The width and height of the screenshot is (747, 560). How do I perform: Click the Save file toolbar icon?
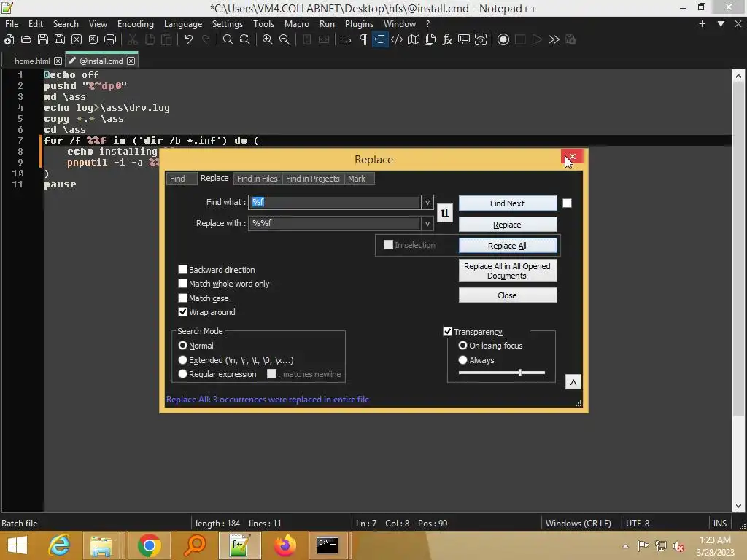[x=43, y=39]
